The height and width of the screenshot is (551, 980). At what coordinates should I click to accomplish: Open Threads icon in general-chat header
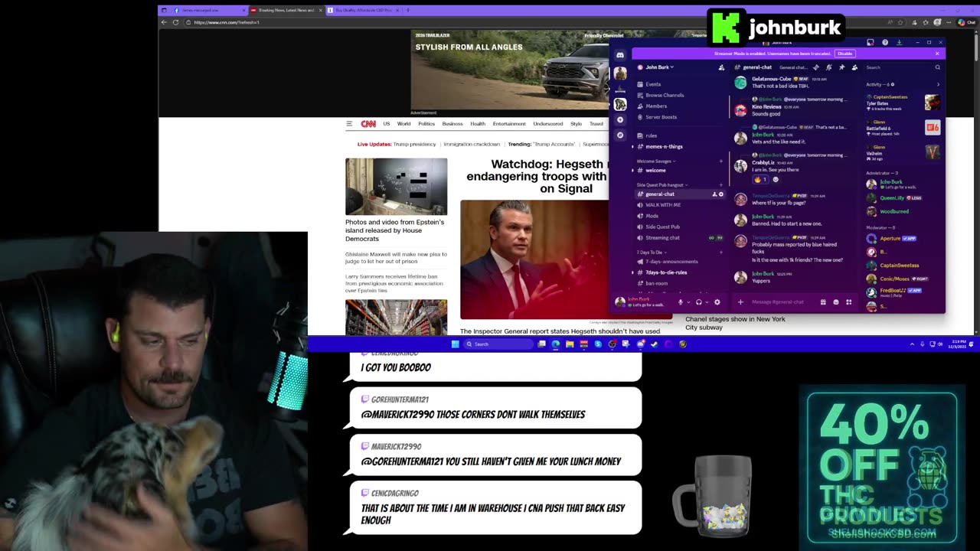816,67
